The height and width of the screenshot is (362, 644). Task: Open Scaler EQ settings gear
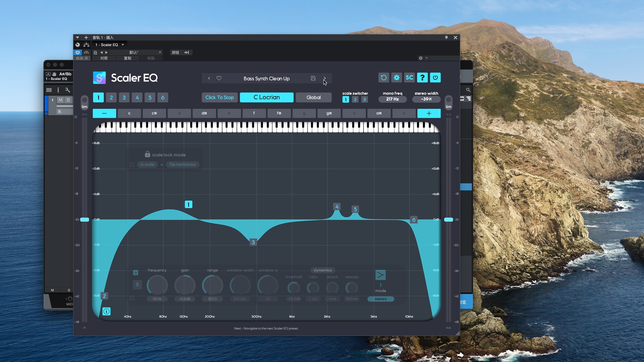(396, 77)
